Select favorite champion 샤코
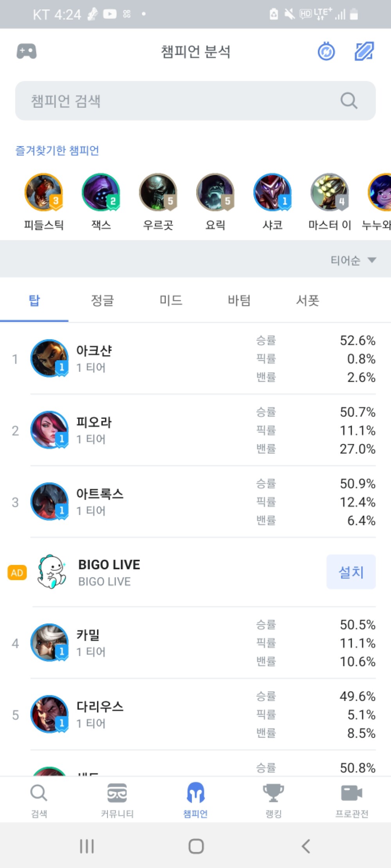Image resolution: width=391 pixels, height=868 pixels. [x=273, y=202]
